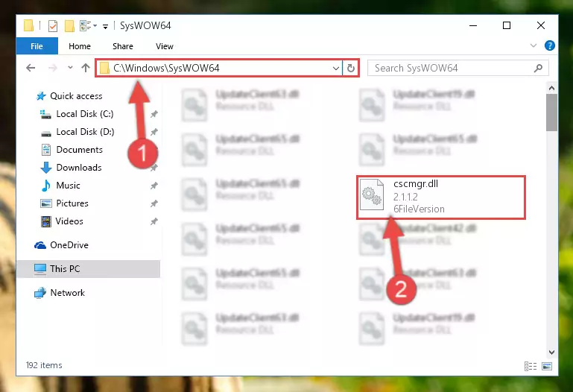Open the address bar history dropdown

[336, 69]
